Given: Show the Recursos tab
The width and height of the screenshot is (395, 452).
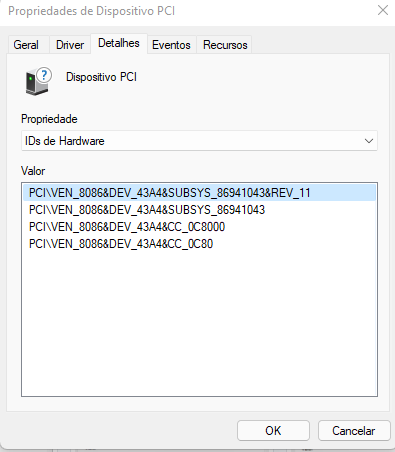Looking at the screenshot, I should pos(225,45).
